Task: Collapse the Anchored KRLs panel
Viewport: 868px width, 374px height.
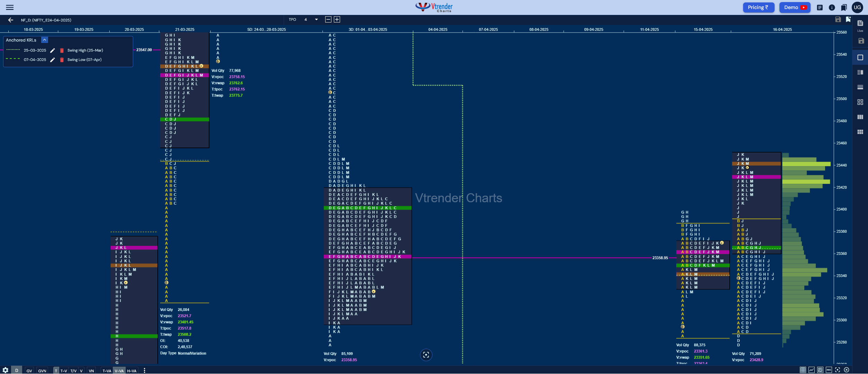Action: point(45,40)
